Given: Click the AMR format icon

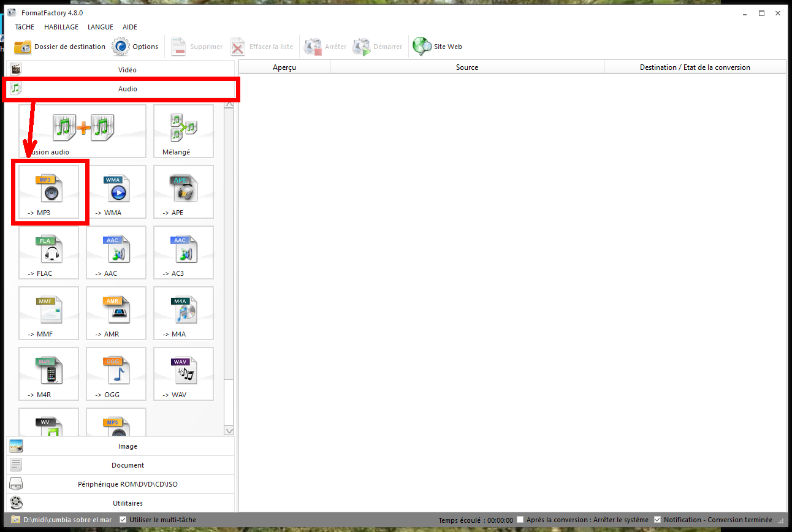Looking at the screenshot, I should (116, 313).
